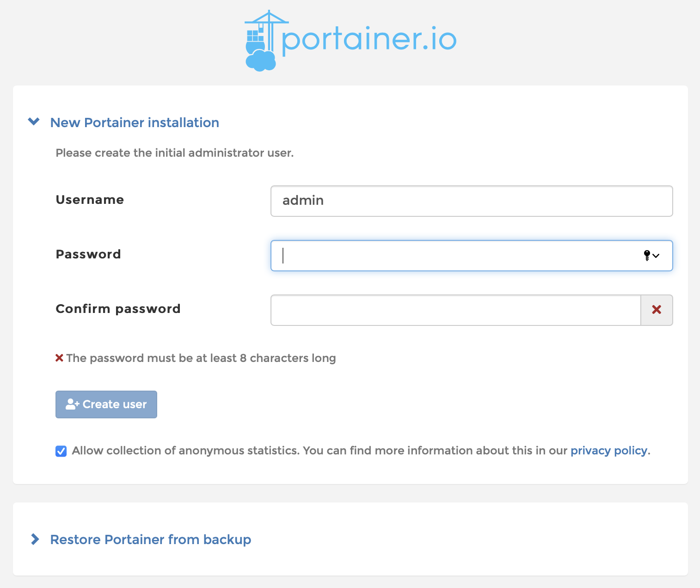Open the password autofill dropdown arrow
This screenshot has height=588, width=700.
(x=657, y=256)
